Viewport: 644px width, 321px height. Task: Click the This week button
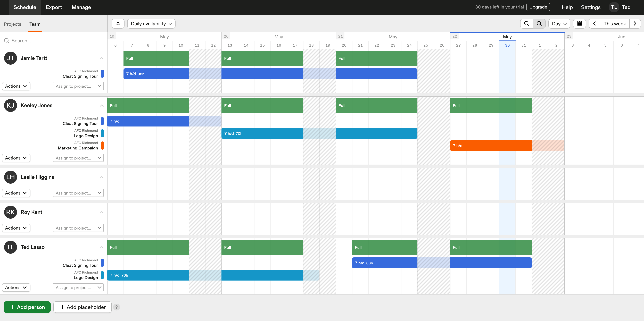(615, 24)
